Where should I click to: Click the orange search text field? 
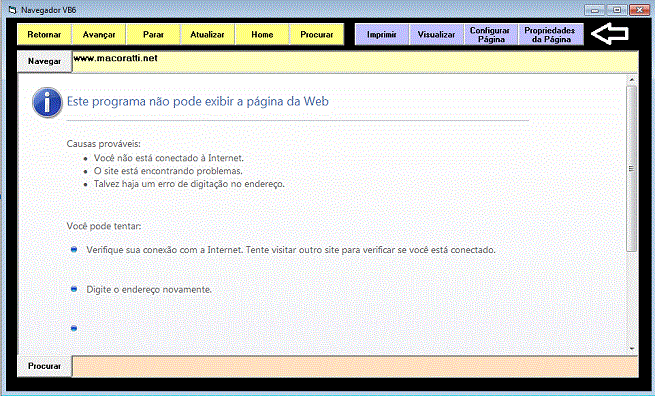pos(355,366)
